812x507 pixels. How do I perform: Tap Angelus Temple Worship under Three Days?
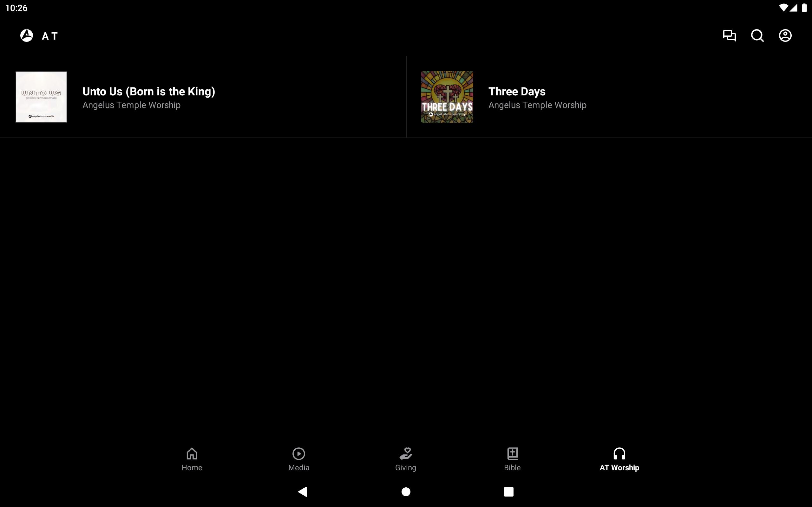[537, 105]
